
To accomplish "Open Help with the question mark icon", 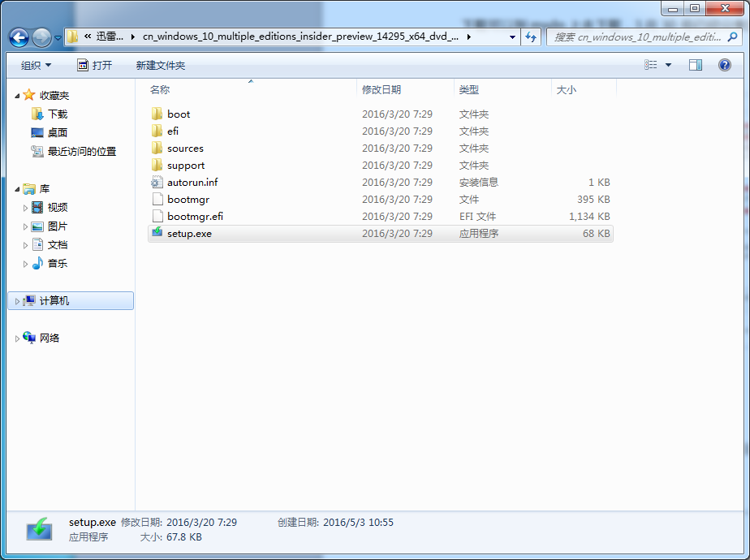I will [725, 65].
